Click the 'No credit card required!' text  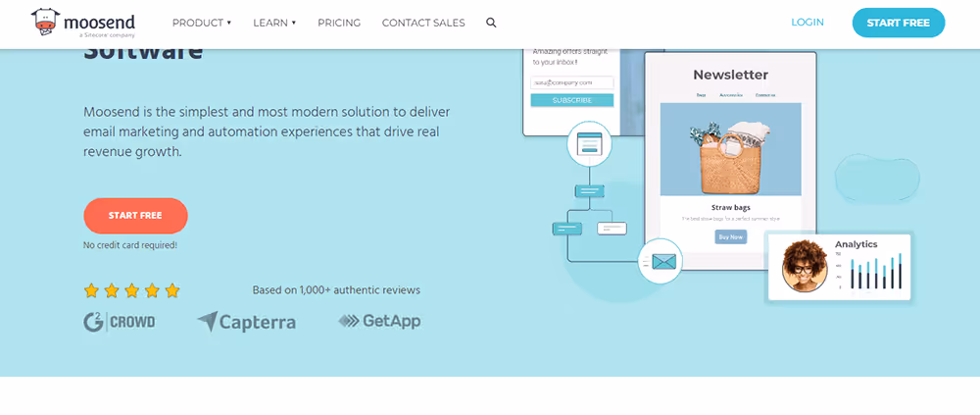click(130, 245)
